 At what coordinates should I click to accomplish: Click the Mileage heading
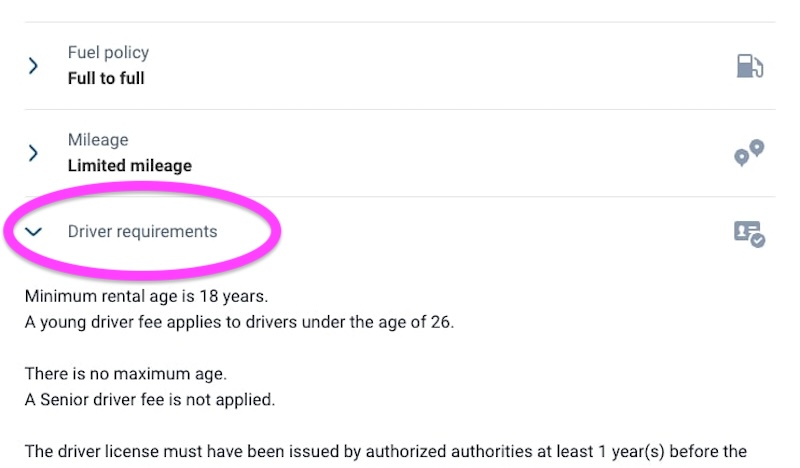(98, 140)
